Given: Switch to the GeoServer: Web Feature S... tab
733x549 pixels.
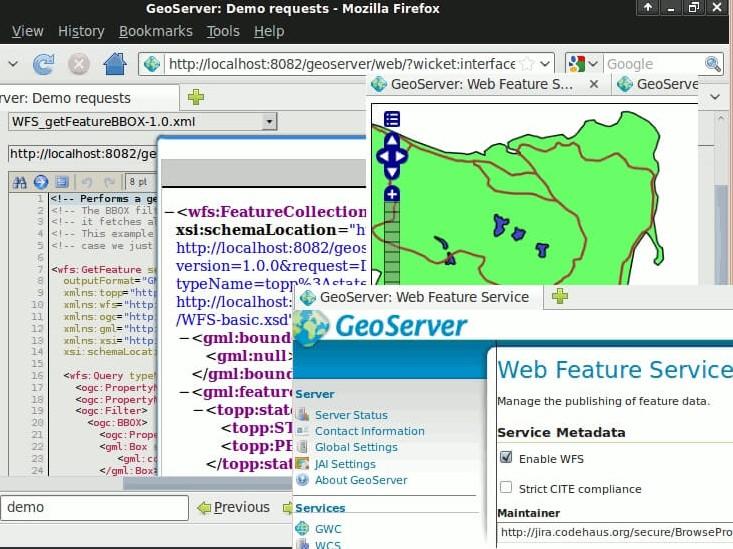Looking at the screenshot, I should (489, 84).
